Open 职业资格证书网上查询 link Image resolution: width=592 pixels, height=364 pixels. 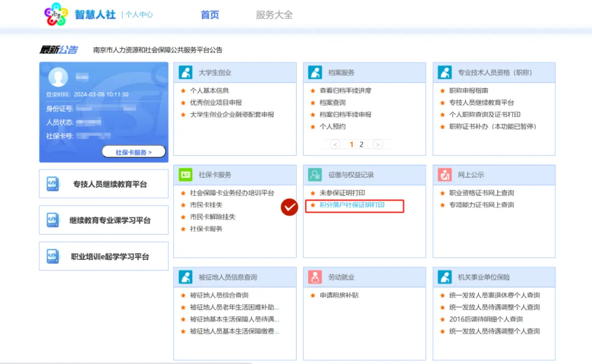481,193
